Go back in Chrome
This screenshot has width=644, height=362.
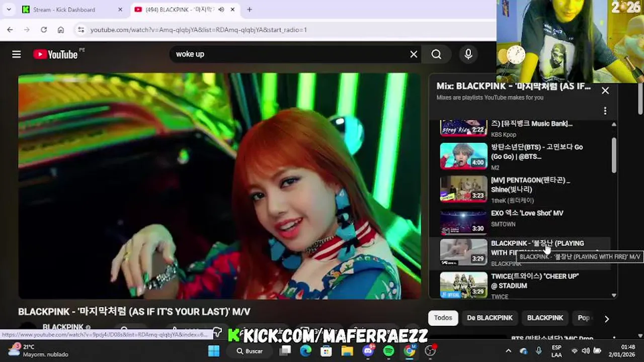click(10, 30)
